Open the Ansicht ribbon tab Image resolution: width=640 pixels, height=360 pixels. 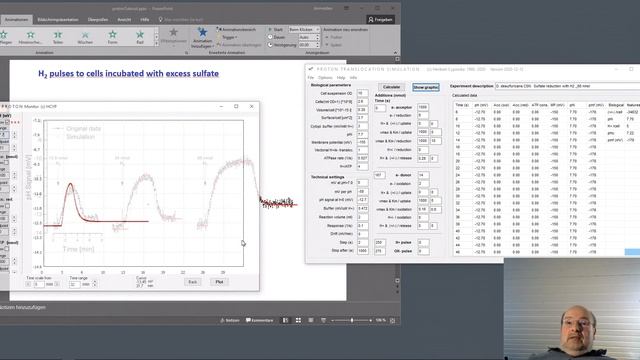tap(124, 20)
